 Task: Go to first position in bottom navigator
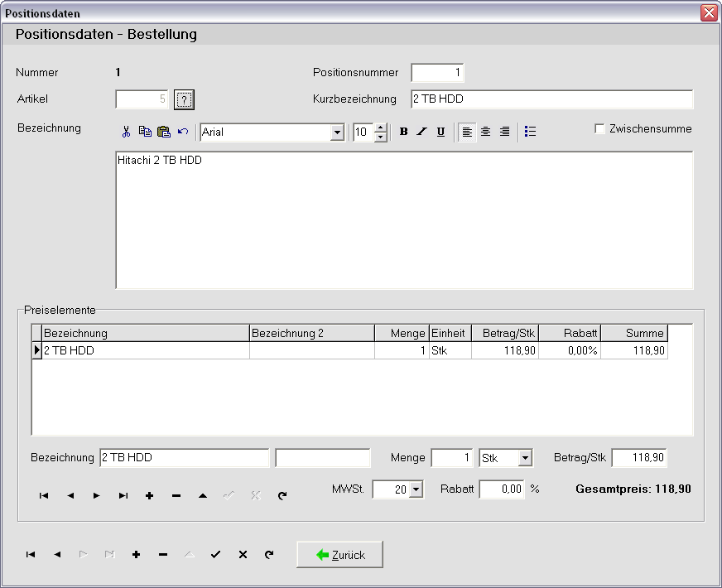(31, 554)
